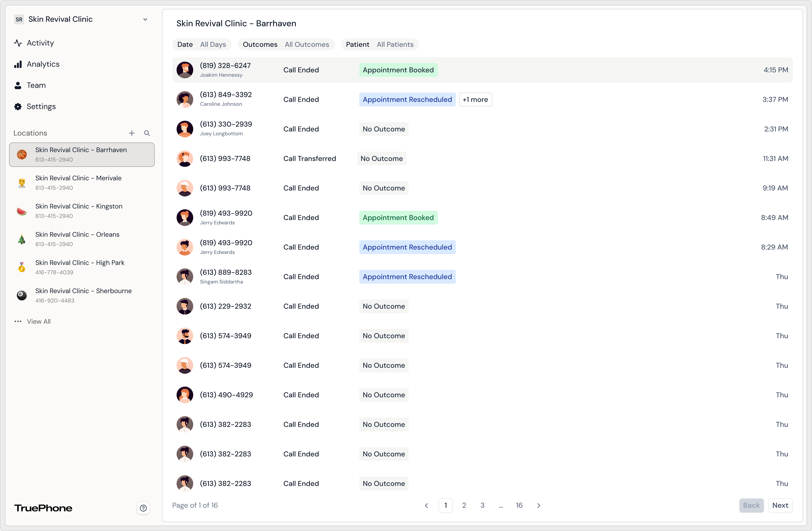Select Skin Revival Clinic - Orleans location

pyautogui.click(x=82, y=239)
